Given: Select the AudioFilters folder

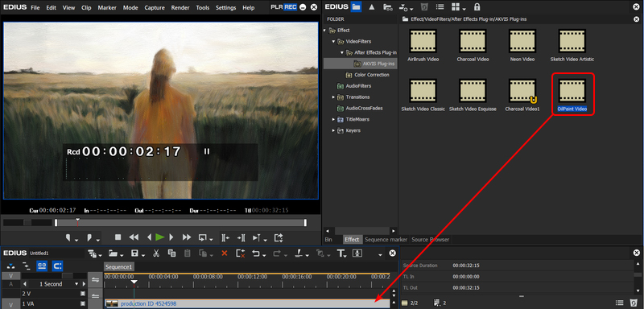Looking at the screenshot, I should click(358, 86).
